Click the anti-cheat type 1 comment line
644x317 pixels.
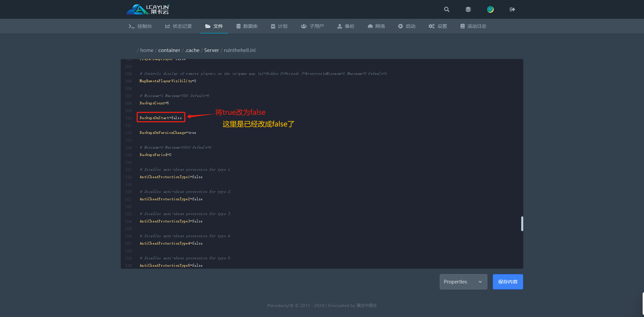coord(185,170)
